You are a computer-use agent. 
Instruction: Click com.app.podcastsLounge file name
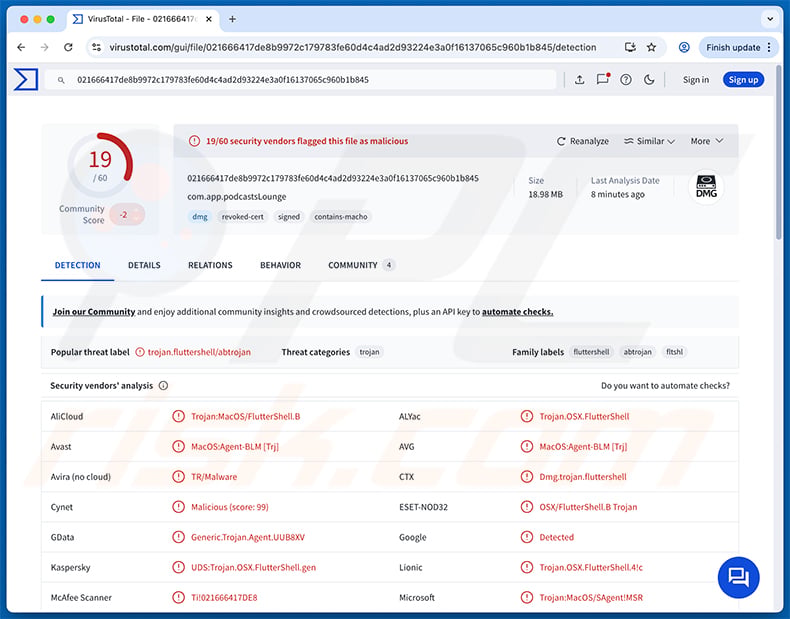pos(237,196)
